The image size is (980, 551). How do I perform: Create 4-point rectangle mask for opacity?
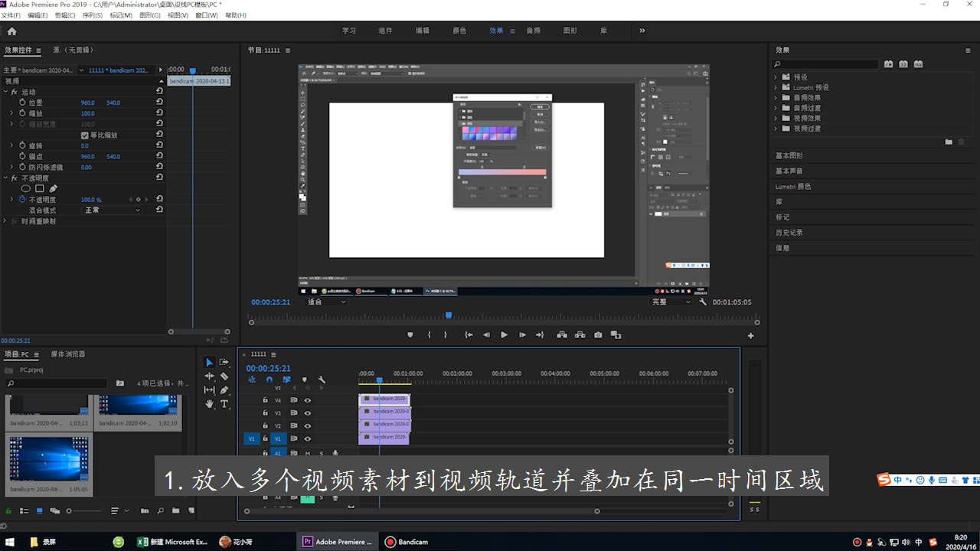tap(39, 188)
